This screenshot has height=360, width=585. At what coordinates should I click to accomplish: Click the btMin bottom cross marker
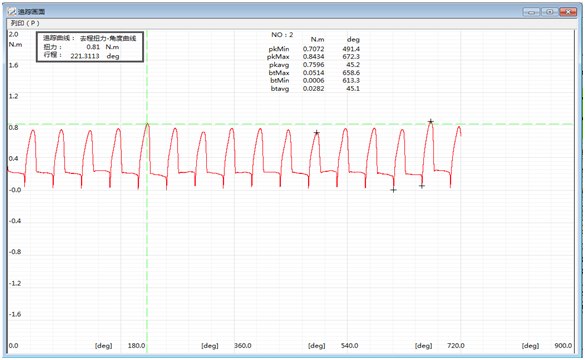point(393,190)
